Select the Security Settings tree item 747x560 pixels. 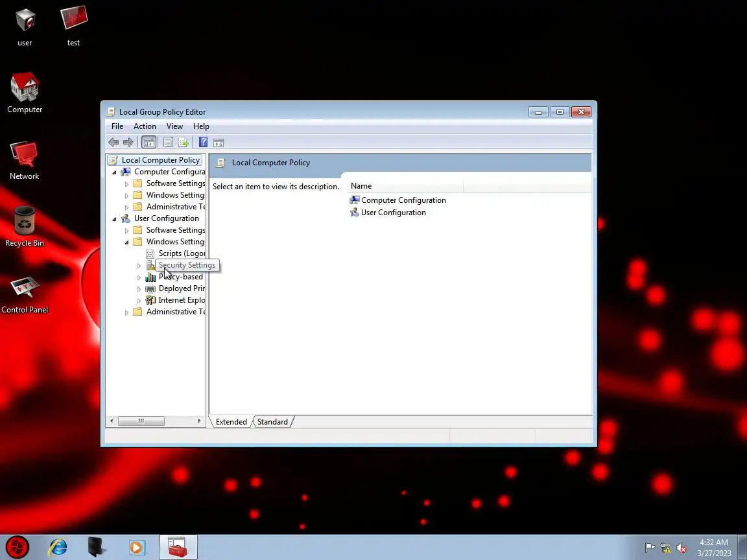click(x=187, y=264)
